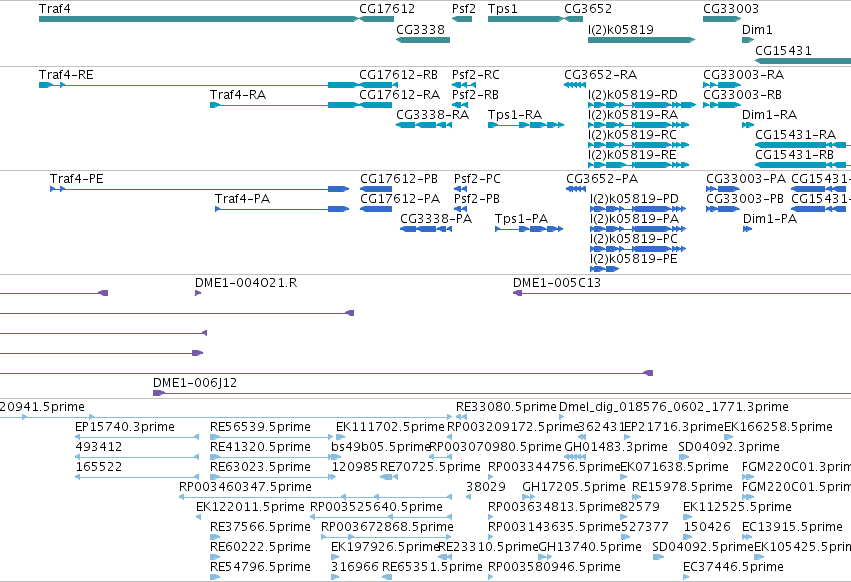Click the CG3338-PA protein label
The height and width of the screenshot is (582, 851).
click(436, 219)
